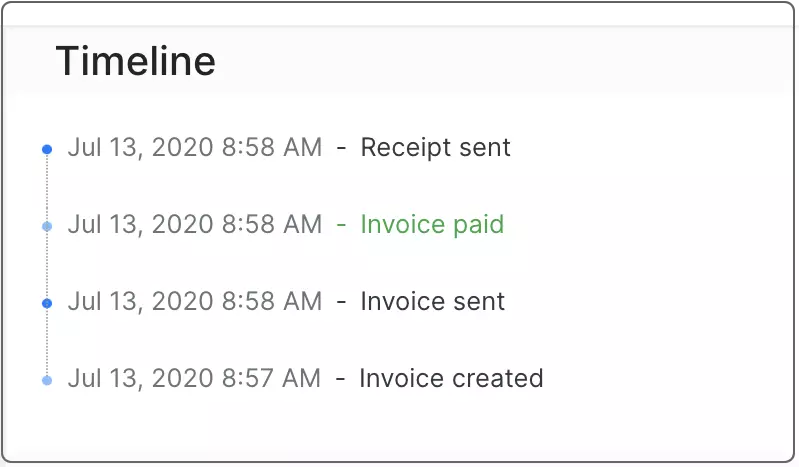The height and width of the screenshot is (467, 799).
Task: Click the dash before Receipt sent
Action: click(x=341, y=149)
